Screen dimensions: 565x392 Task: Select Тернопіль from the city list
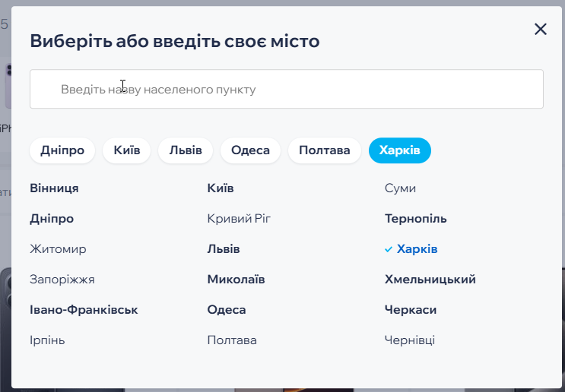pyautogui.click(x=416, y=219)
